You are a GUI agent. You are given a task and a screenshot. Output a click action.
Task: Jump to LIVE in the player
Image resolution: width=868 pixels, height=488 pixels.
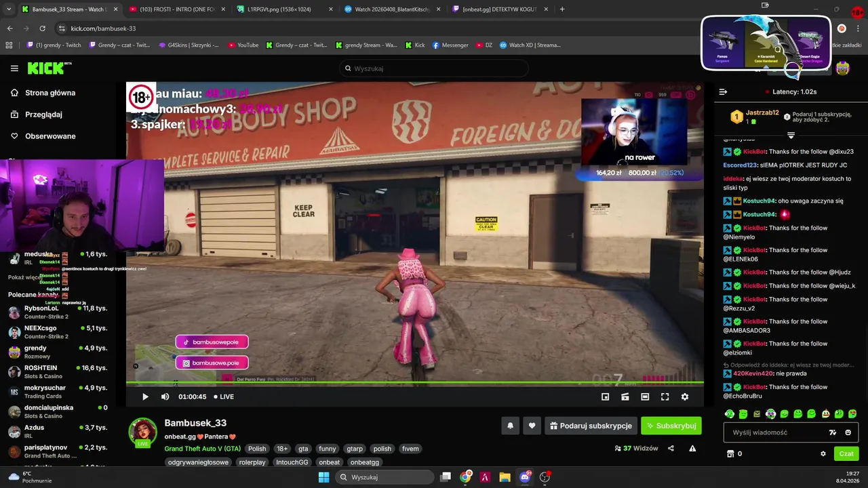tap(224, 396)
